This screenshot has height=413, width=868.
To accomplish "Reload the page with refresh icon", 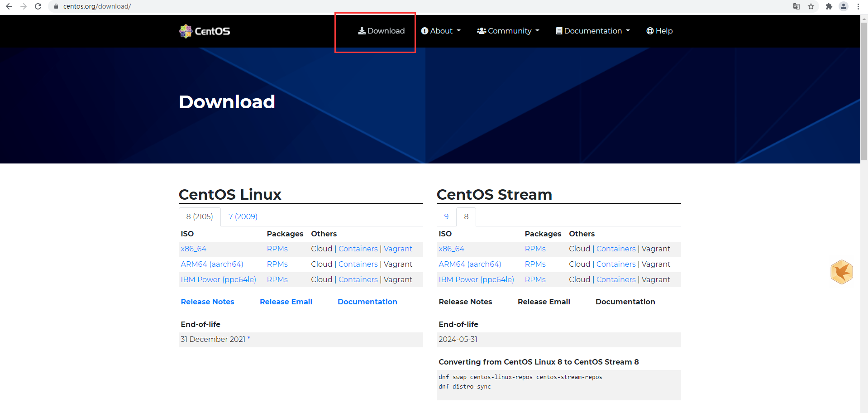I will pos(38,6).
